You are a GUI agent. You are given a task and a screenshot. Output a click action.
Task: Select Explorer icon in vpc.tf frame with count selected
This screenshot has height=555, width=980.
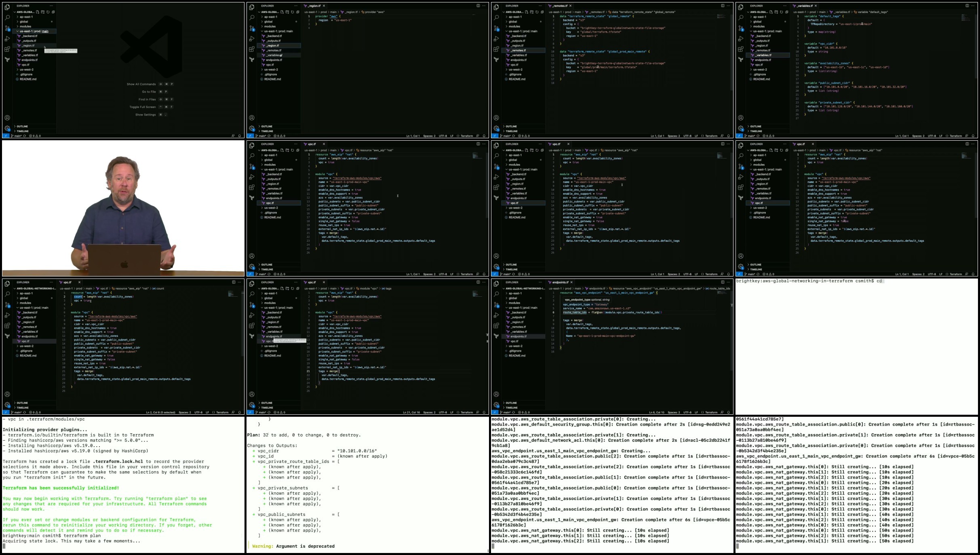pyautogui.click(x=7, y=284)
